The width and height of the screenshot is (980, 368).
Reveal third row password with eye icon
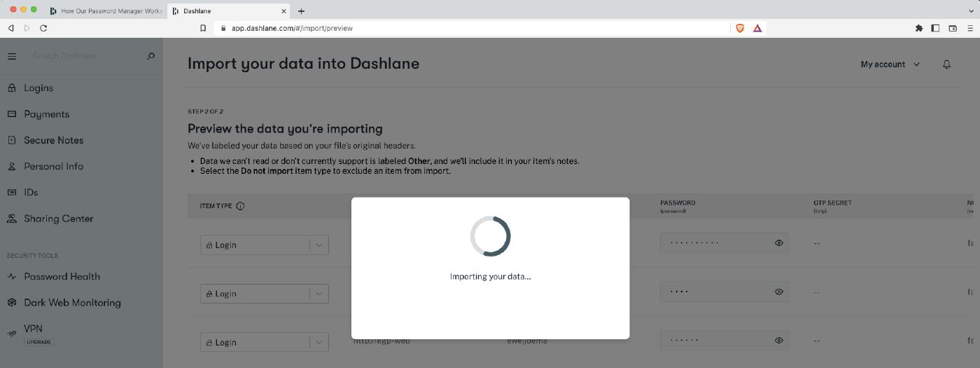[x=778, y=341]
